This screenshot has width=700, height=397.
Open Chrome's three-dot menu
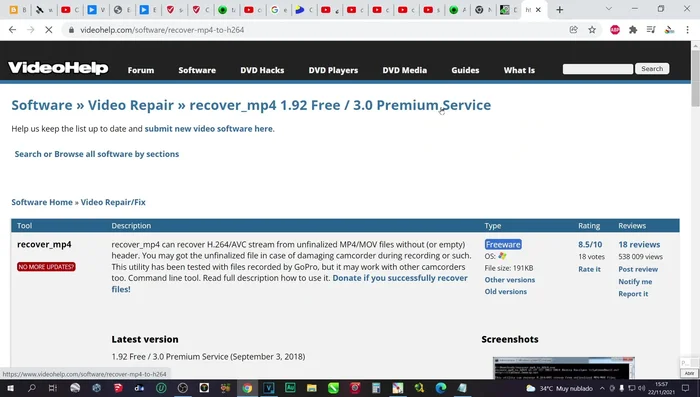(x=687, y=30)
